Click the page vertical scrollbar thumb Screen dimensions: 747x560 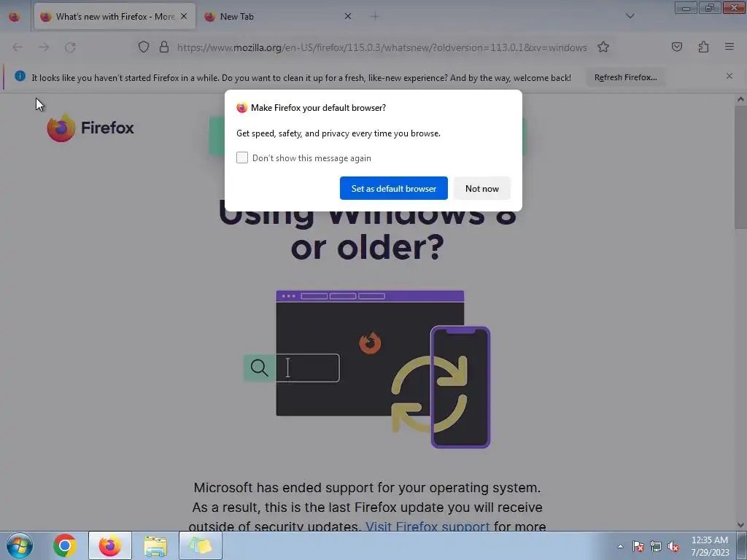[x=740, y=168]
